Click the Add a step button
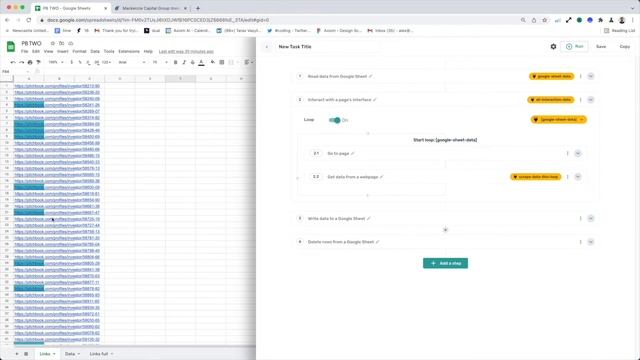 click(445, 263)
